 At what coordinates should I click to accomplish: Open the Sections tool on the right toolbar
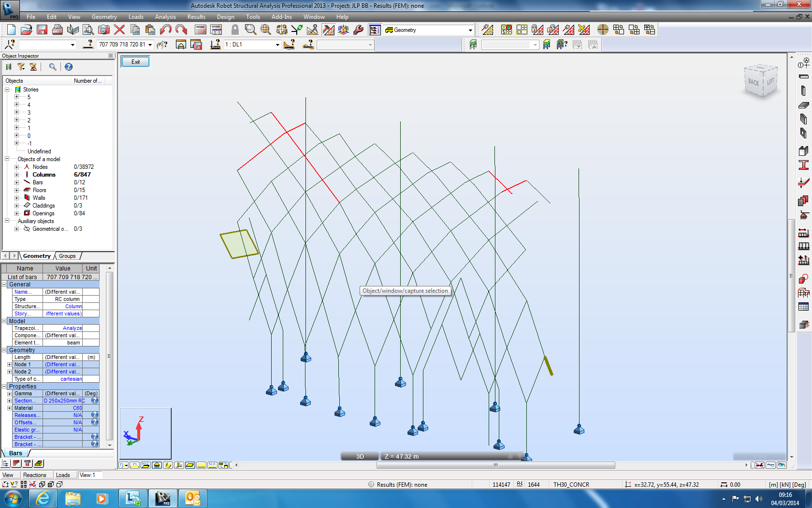pyautogui.click(x=804, y=164)
